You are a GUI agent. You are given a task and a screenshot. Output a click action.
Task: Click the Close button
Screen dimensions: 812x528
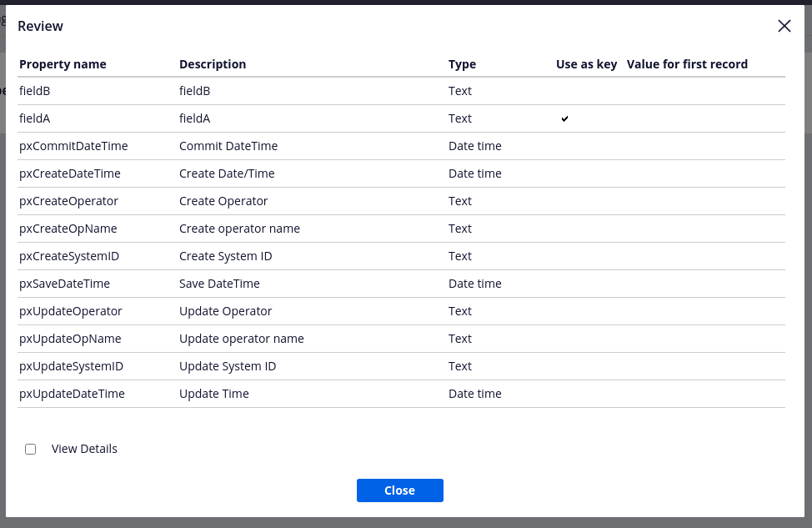pos(399,490)
